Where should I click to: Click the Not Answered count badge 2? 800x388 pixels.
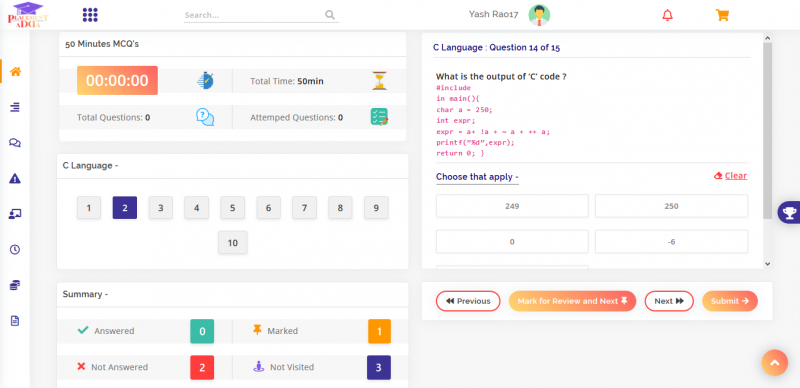202,367
